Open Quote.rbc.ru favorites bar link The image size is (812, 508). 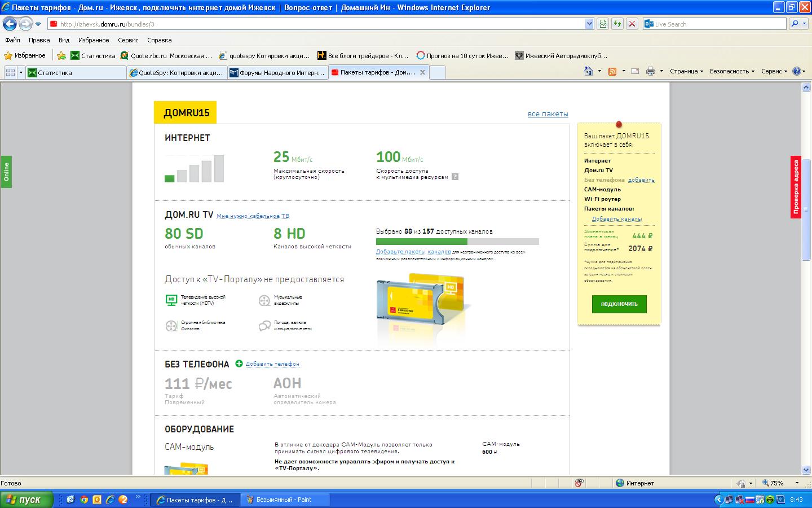tap(166, 55)
